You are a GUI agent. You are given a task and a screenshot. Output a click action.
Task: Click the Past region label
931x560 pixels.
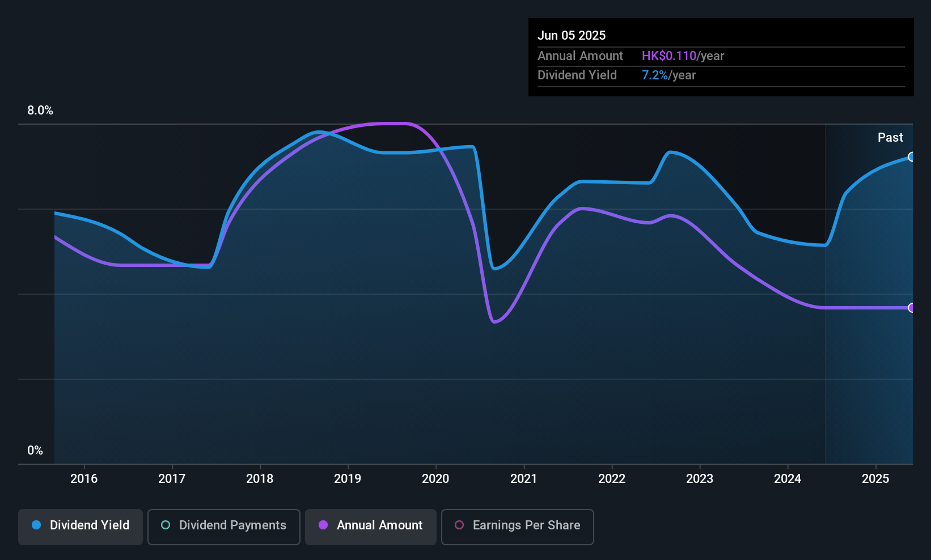pyautogui.click(x=890, y=137)
